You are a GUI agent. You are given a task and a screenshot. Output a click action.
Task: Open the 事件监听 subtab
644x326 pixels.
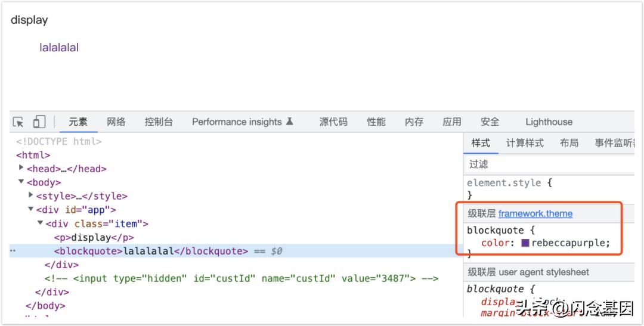(615, 143)
